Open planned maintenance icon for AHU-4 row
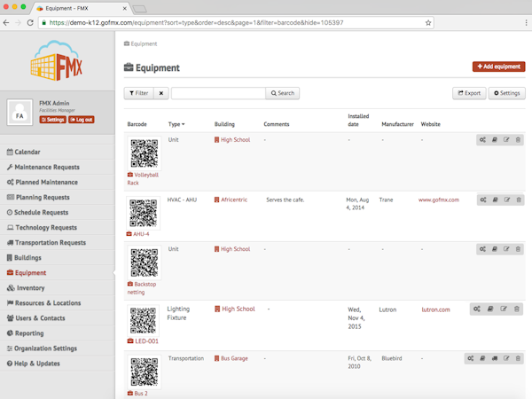Image resolution: width=532 pixels, height=399 pixels. coord(483,199)
